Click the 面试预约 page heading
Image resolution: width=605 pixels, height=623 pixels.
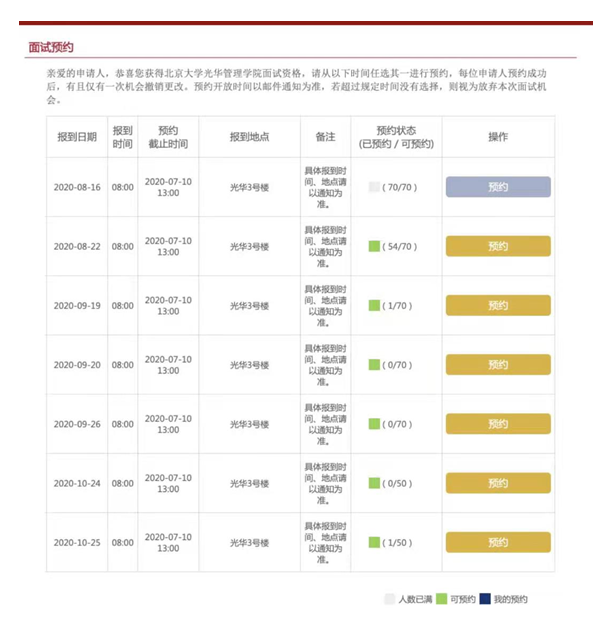click(x=51, y=47)
